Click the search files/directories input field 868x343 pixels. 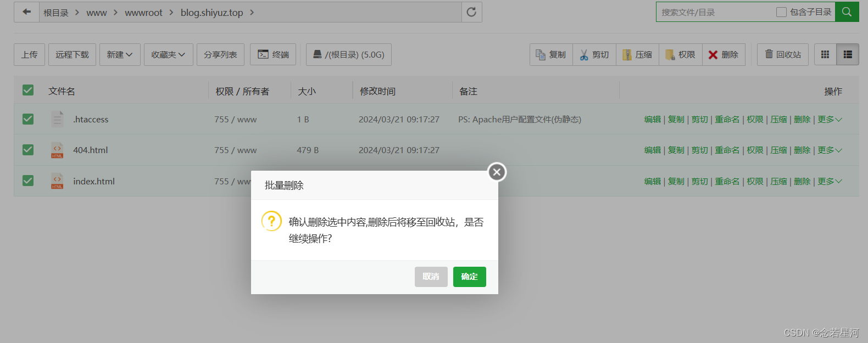click(x=714, y=12)
